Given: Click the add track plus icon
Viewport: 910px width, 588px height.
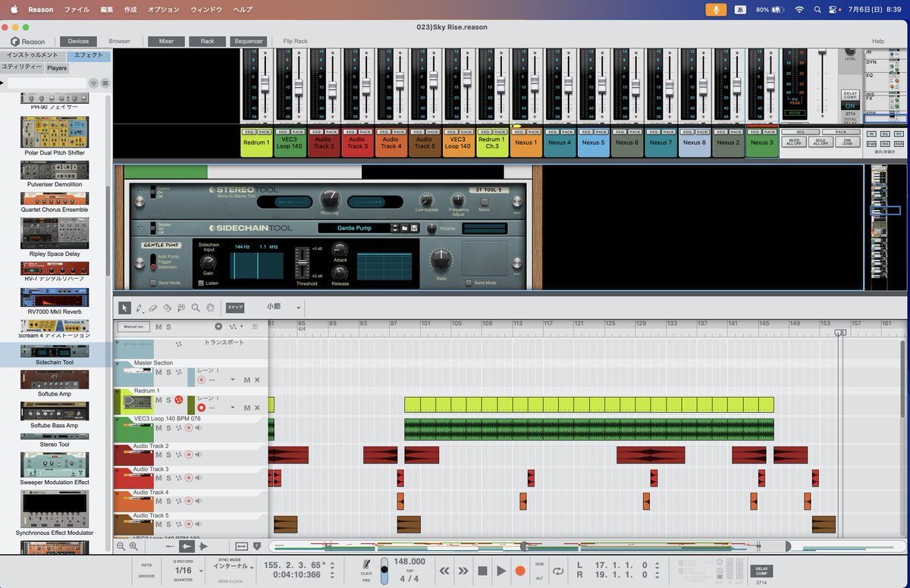Looking at the screenshot, I should (x=218, y=326).
